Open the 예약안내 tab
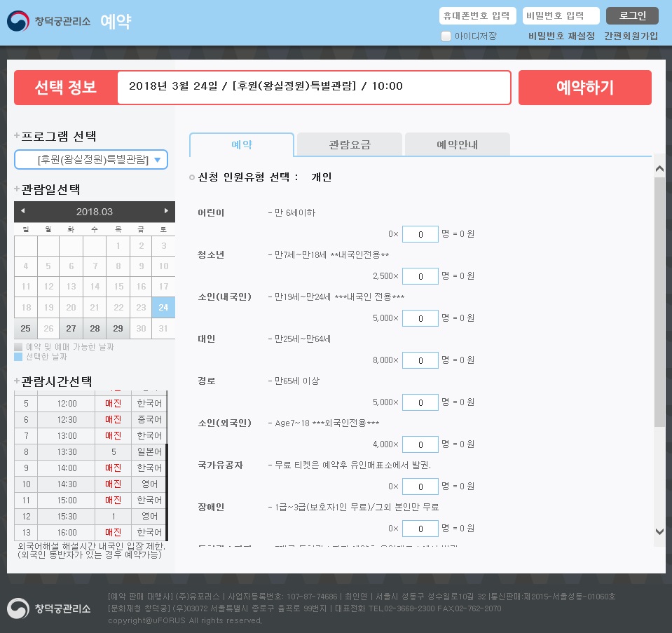 458,145
